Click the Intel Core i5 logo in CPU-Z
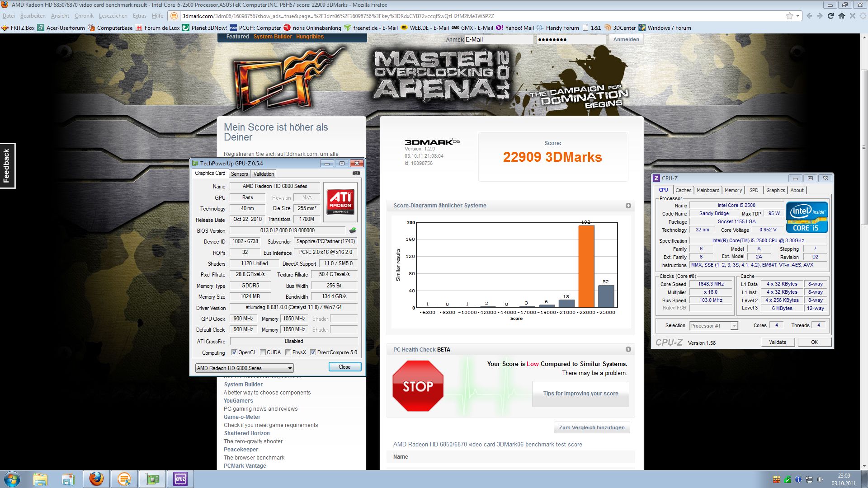The width and height of the screenshot is (868, 488). (x=807, y=217)
